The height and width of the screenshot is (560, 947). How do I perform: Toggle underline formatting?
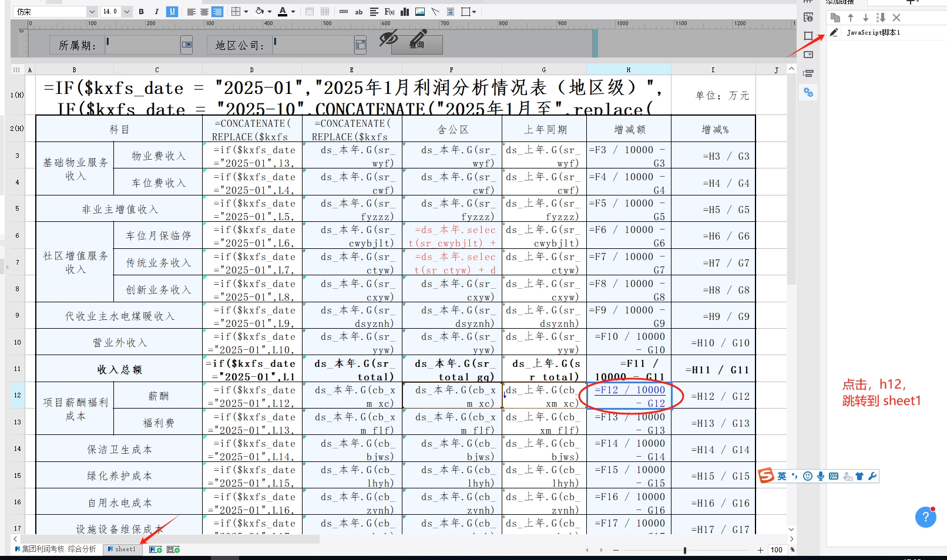pos(172,12)
